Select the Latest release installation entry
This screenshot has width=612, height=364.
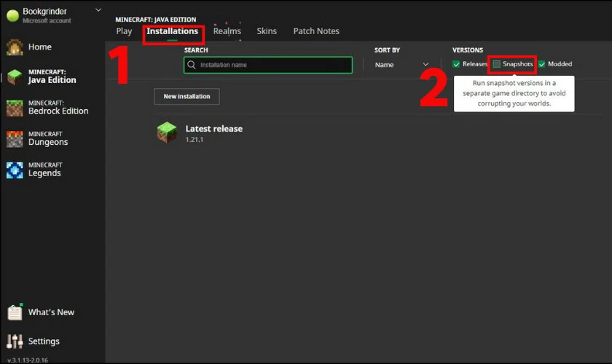coord(378,132)
